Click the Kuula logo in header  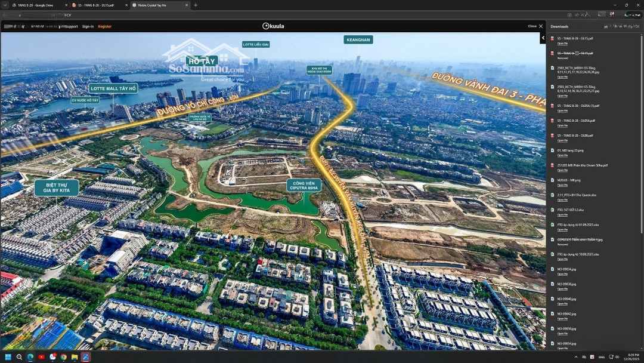274,26
